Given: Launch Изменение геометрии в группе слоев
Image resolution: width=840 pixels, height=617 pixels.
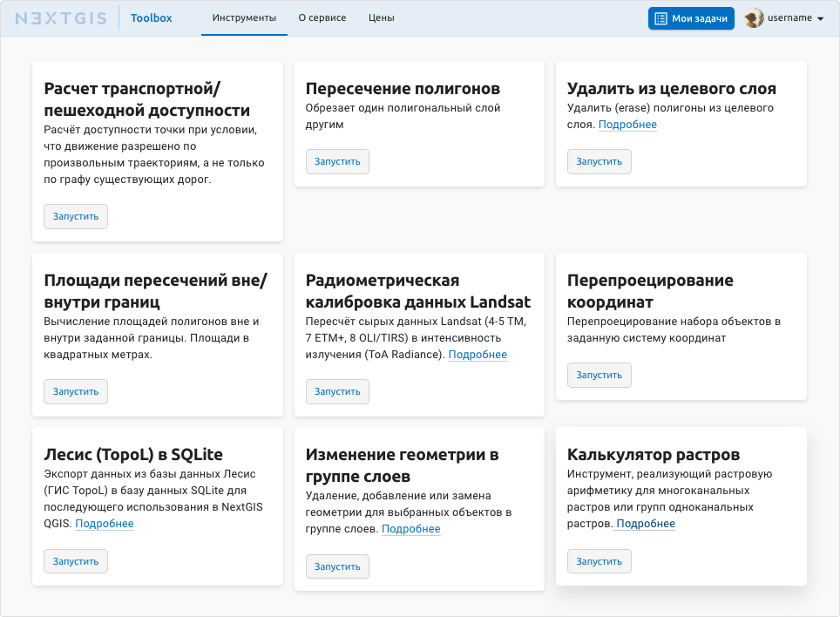Looking at the screenshot, I should point(337,567).
